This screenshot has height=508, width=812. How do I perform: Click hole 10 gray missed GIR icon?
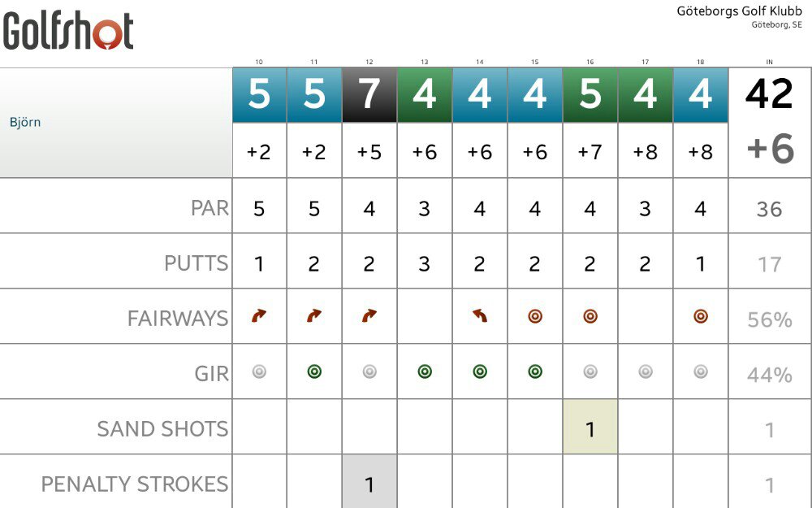(259, 371)
